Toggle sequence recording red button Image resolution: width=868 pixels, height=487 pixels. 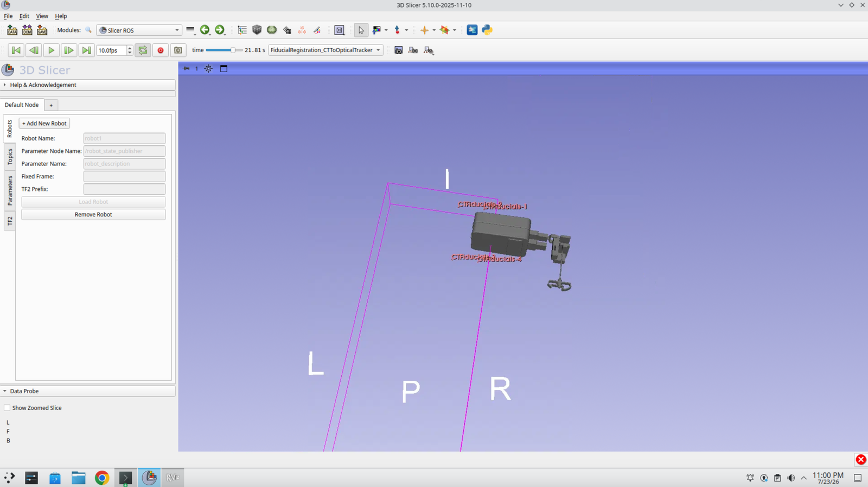[161, 50]
